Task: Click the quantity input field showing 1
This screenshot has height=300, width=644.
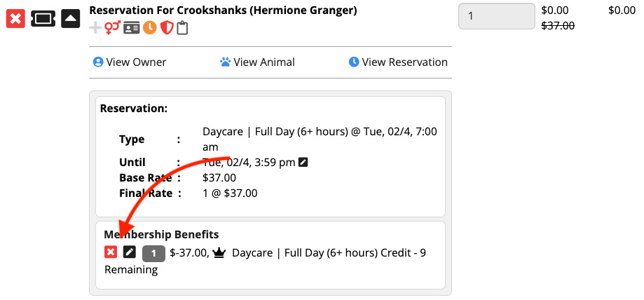Action: click(497, 16)
